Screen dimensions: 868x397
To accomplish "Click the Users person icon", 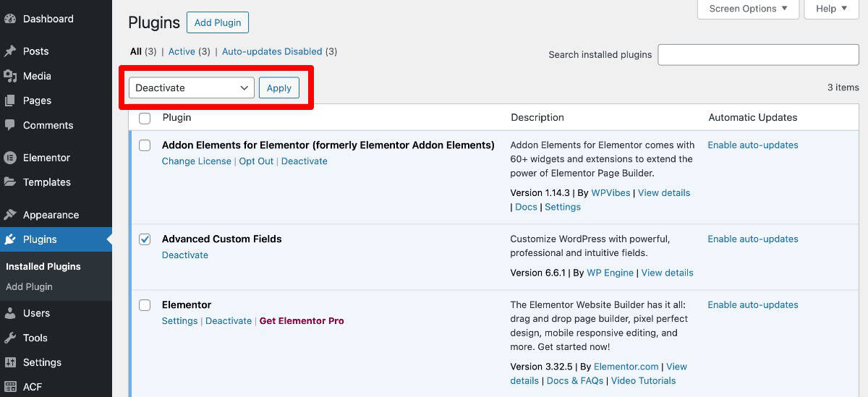I will tap(10, 313).
